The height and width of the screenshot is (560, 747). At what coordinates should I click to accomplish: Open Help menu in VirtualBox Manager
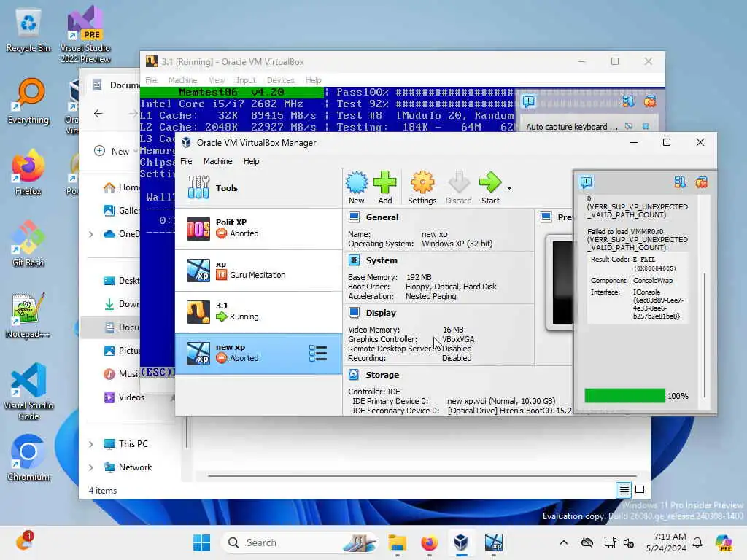click(251, 161)
